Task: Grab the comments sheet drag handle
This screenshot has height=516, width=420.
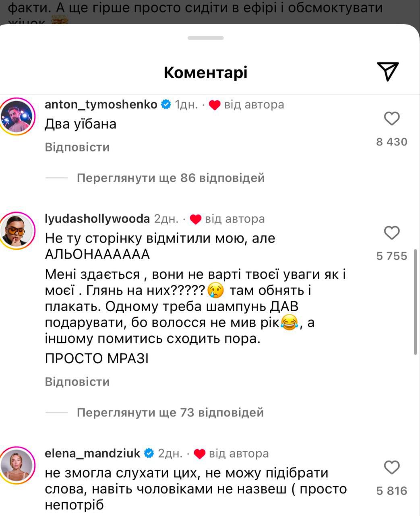Action: tap(206, 38)
